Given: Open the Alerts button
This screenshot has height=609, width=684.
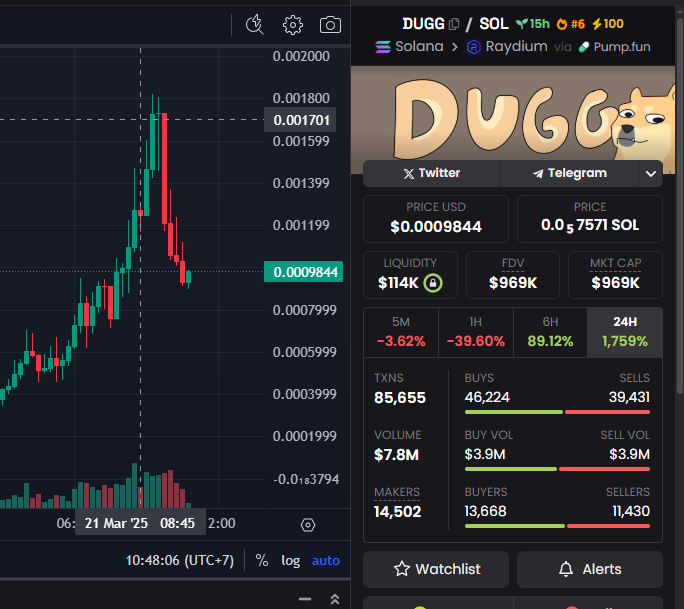Looking at the screenshot, I should point(590,569).
